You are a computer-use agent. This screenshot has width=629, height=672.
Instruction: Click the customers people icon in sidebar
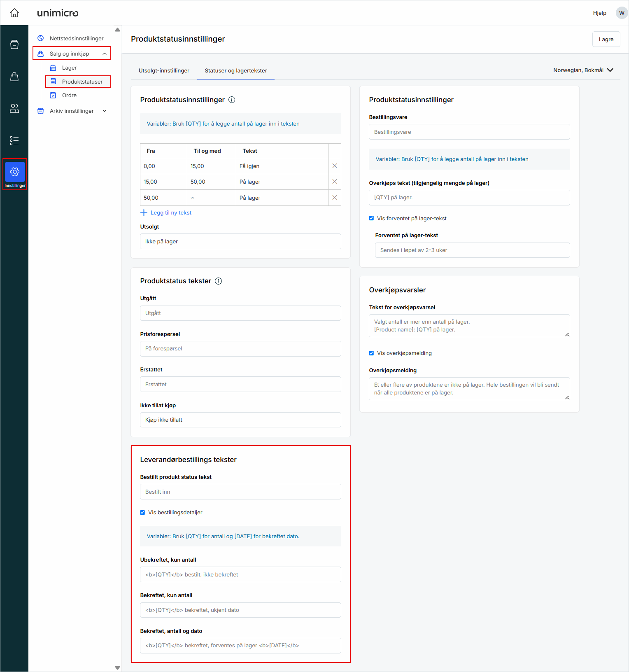(x=14, y=108)
